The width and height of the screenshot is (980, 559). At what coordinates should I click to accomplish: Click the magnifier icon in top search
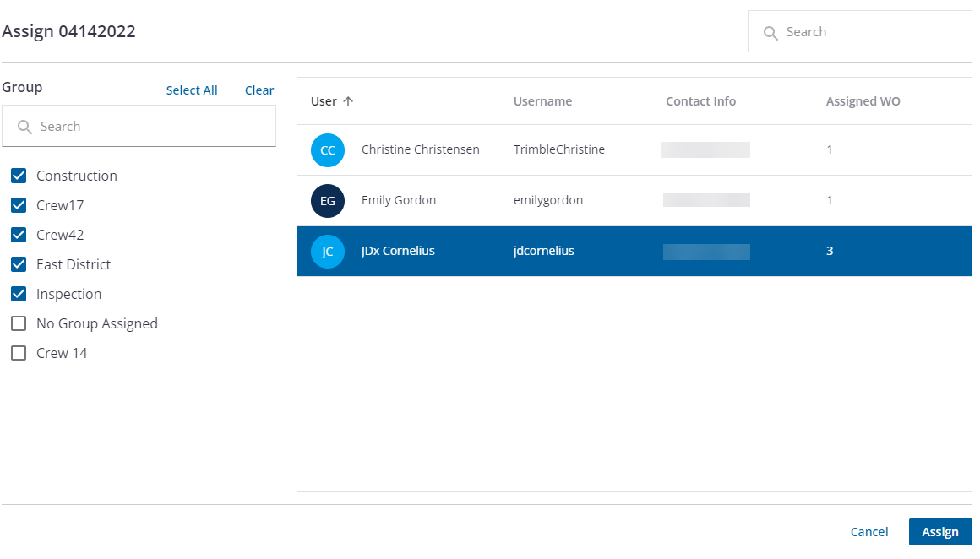point(770,33)
